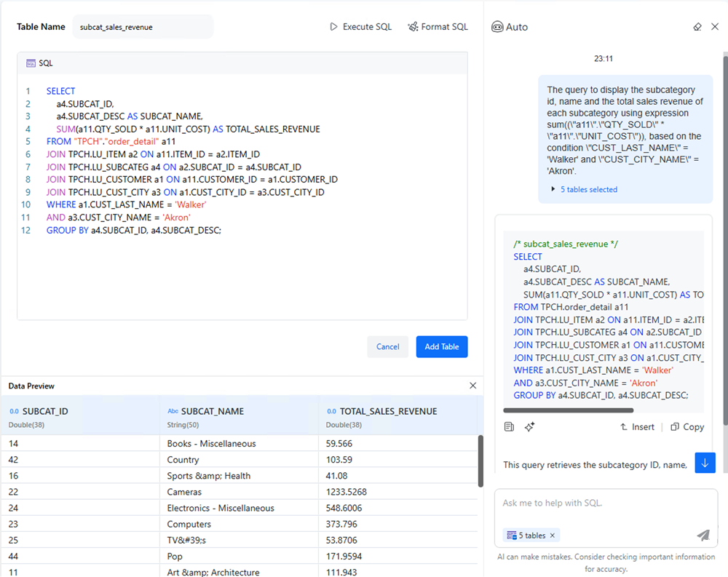This screenshot has height=577, width=728.
Task: Select the TOTAL_SALES_REVENUE column header
Action: [x=388, y=411]
